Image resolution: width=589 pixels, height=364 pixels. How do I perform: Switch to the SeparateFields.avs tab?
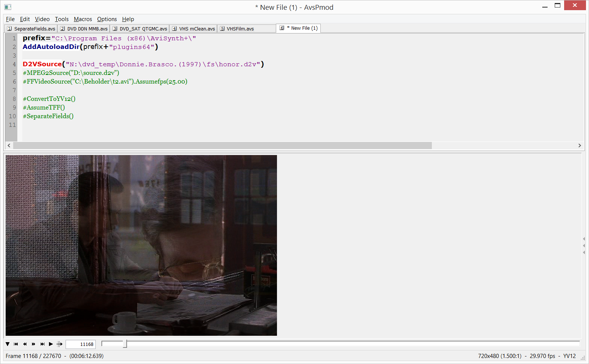click(31, 29)
